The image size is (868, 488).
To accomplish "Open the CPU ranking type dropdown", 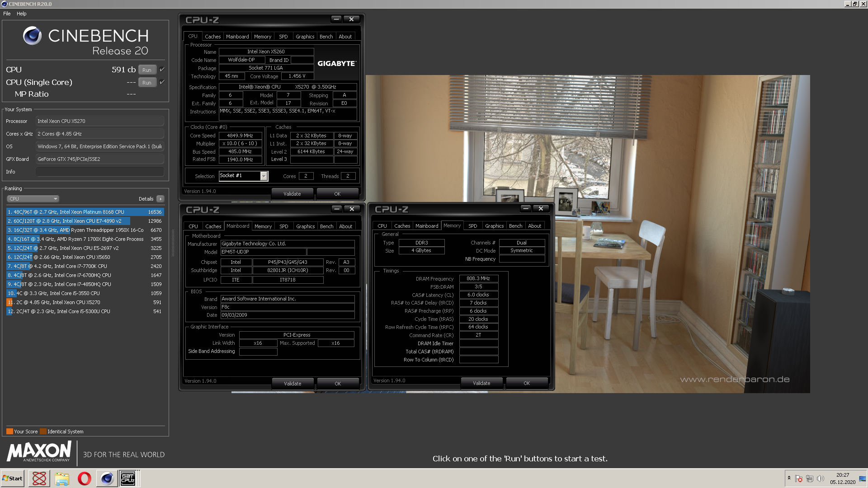I will point(33,199).
